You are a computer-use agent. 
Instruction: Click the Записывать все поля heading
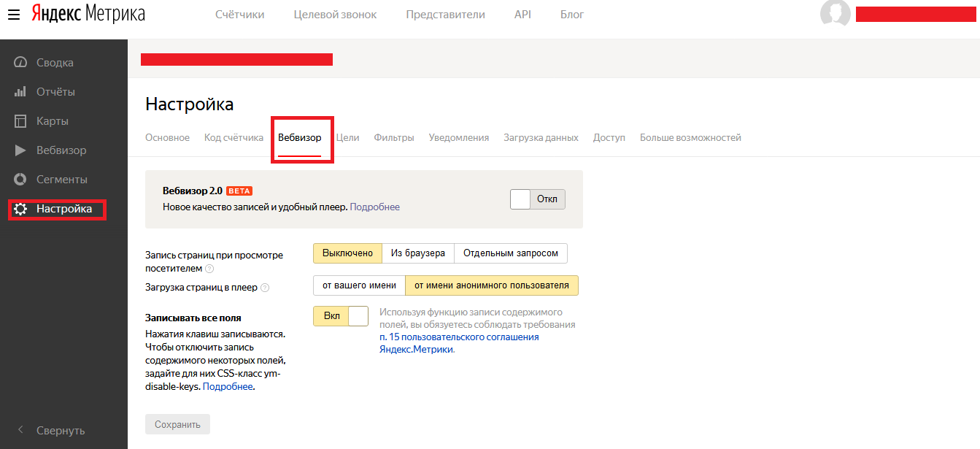coord(193,318)
